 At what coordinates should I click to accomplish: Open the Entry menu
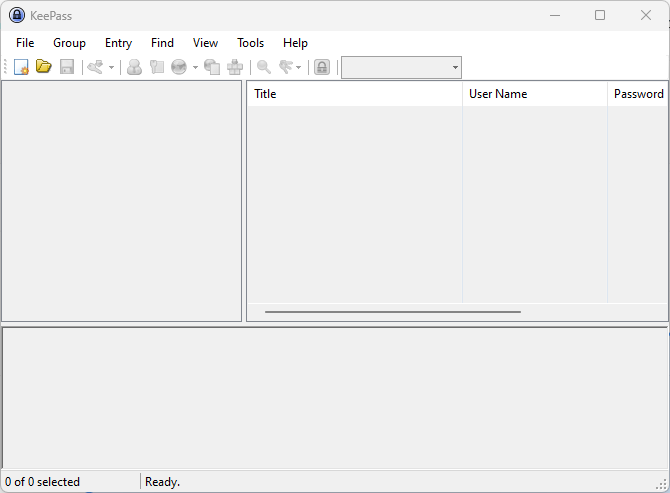coord(118,43)
